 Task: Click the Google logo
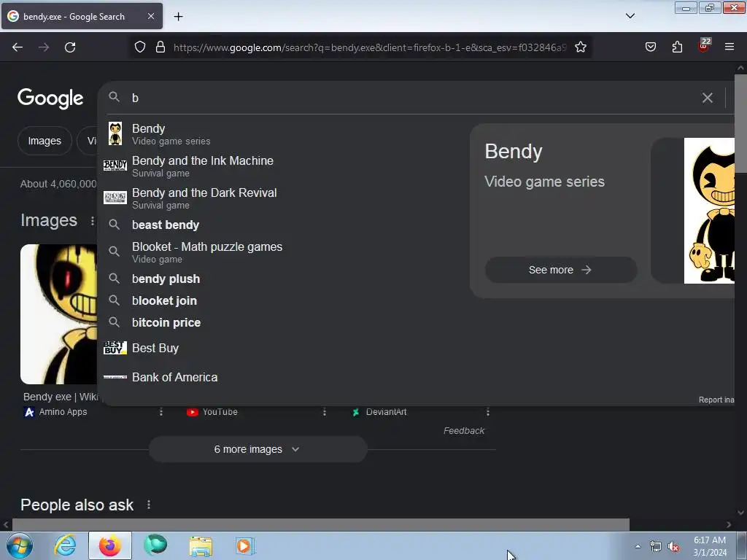pyautogui.click(x=50, y=98)
